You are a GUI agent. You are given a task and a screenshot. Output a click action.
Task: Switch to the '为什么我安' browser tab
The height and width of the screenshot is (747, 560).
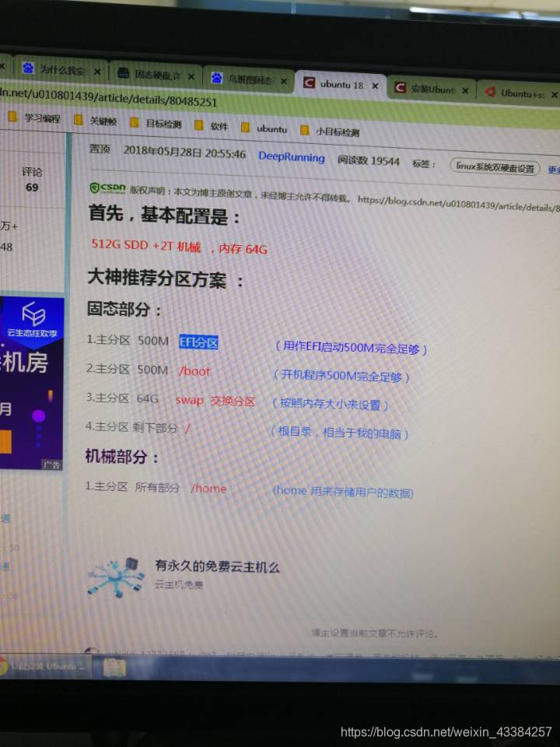pos(61,70)
